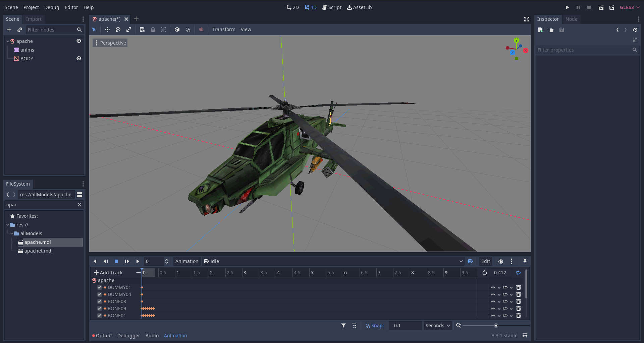Image resolution: width=644 pixels, height=343 pixels.
Task: Click the Add Track button
Action: coord(108,273)
